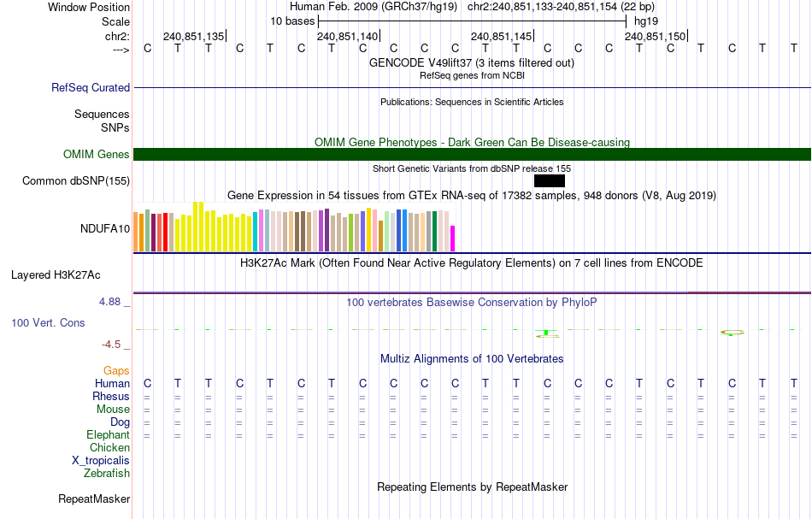Click the Zebrafish alignment row label
Screen dimensions: 812x519
point(107,473)
